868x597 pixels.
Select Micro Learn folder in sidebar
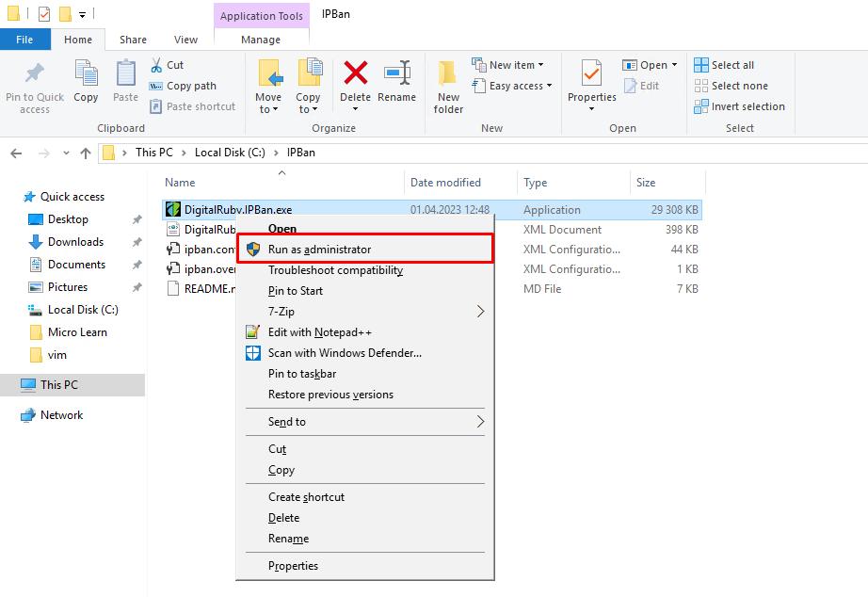[x=77, y=332]
